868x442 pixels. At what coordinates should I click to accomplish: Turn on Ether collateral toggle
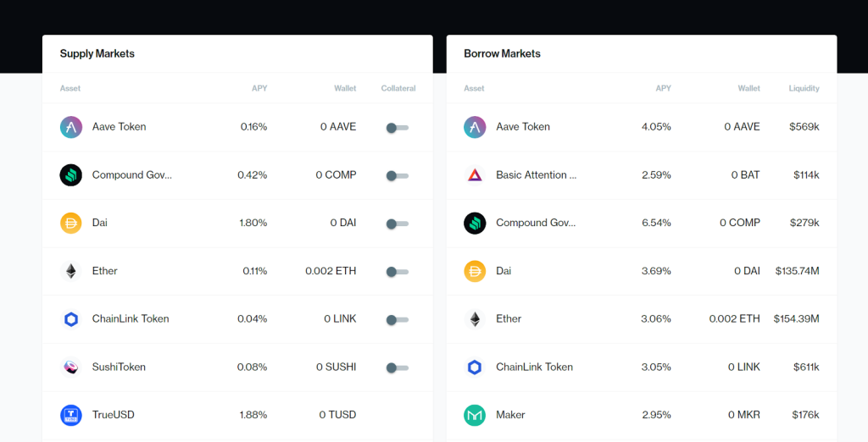pyautogui.click(x=397, y=272)
